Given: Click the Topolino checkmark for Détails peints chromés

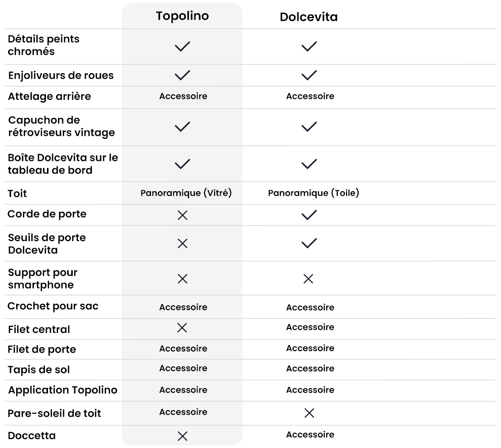Looking at the screenshot, I should coord(182,46).
